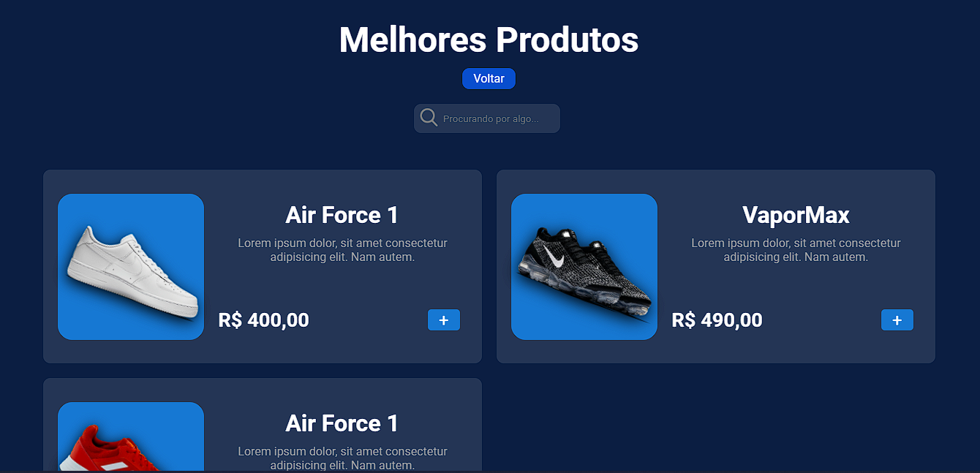Open the white Air Force 1 shoe image
The height and width of the screenshot is (473, 980).
(x=131, y=267)
